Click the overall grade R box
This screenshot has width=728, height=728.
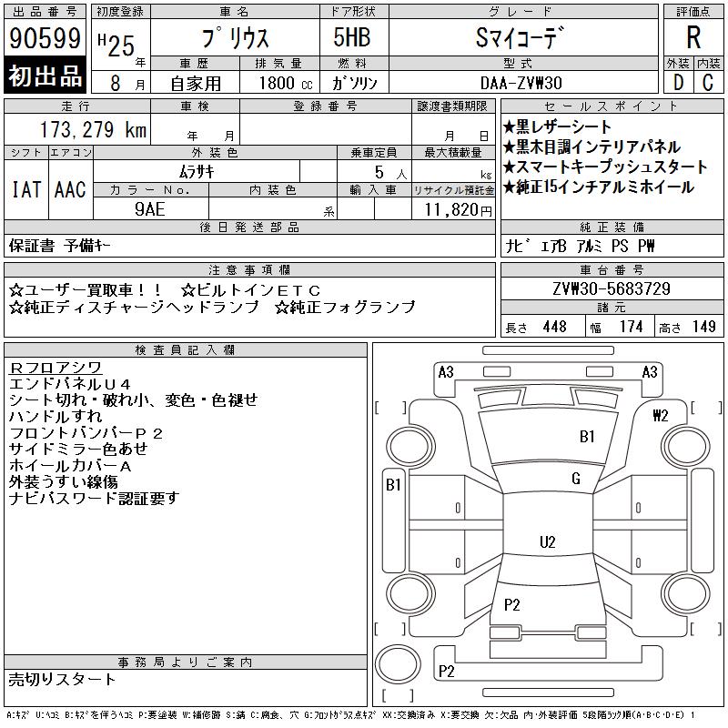693,38
